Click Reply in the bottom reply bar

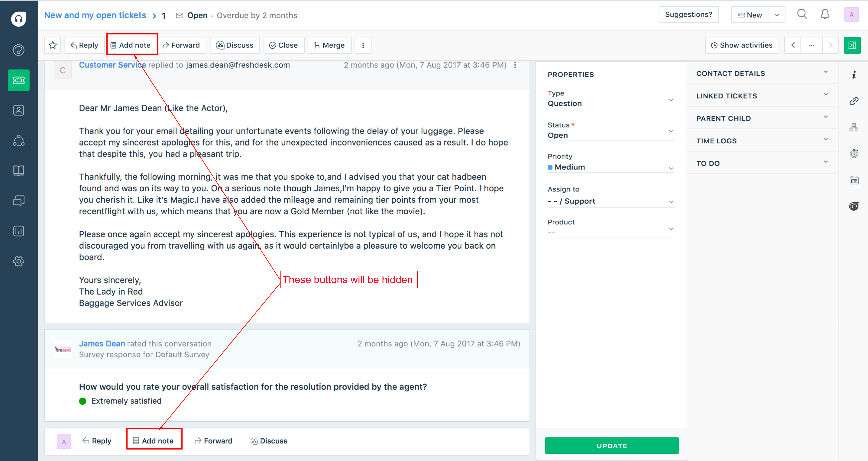[x=97, y=441]
